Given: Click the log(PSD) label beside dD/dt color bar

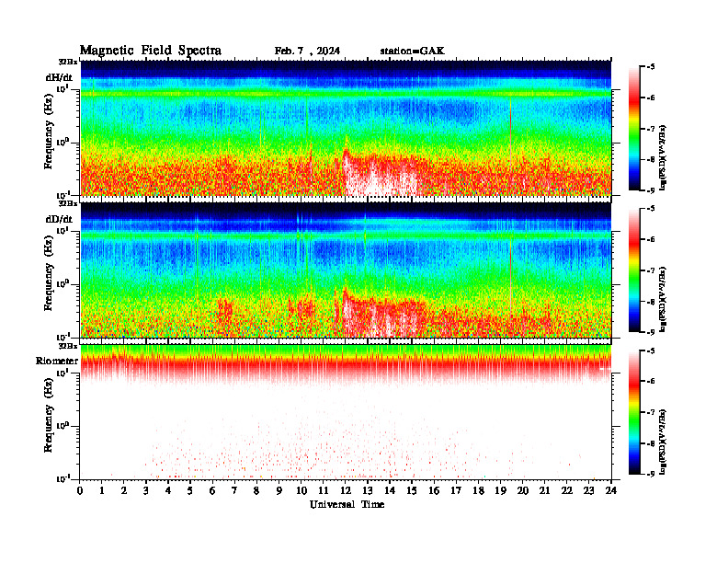Looking at the screenshot, I should click(663, 299).
